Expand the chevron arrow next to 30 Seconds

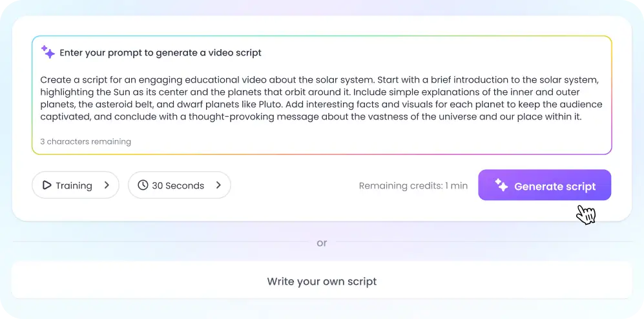pos(218,185)
